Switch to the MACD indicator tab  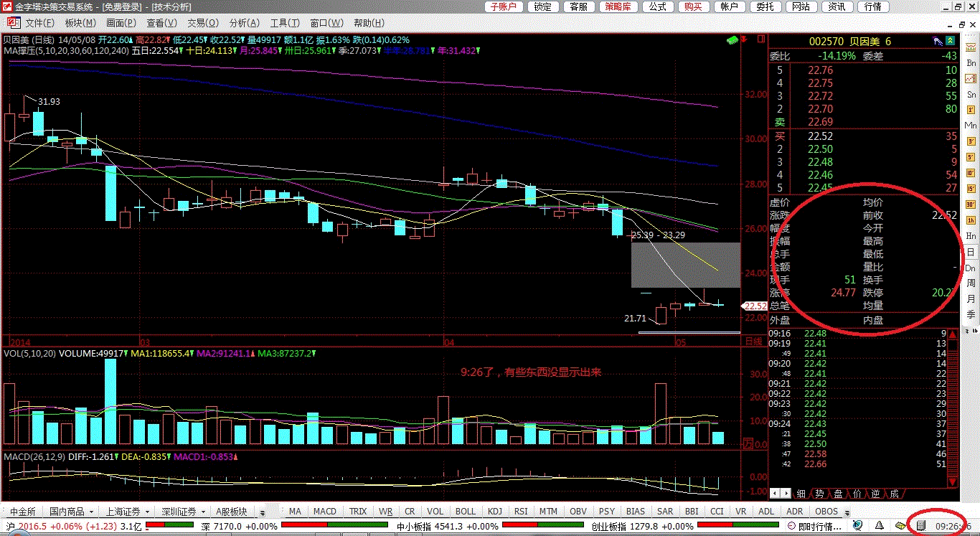click(325, 512)
